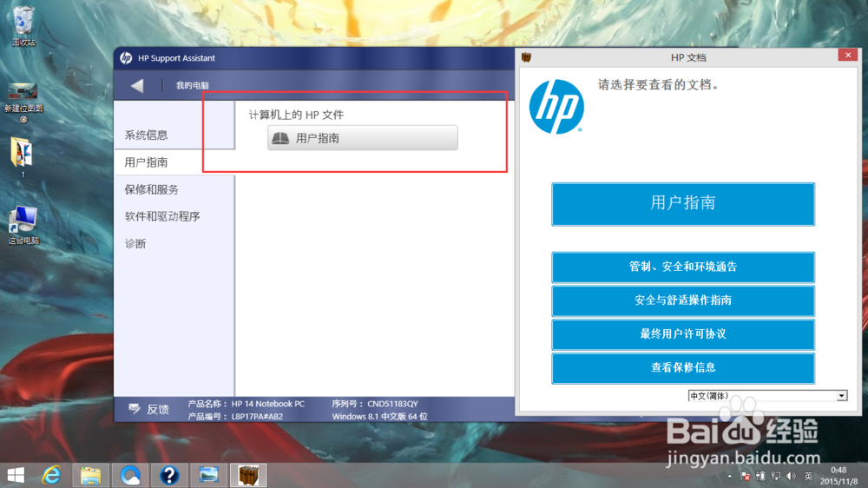Show hidden tray icons arrow
The width and height of the screenshot is (868, 488).
point(730,477)
